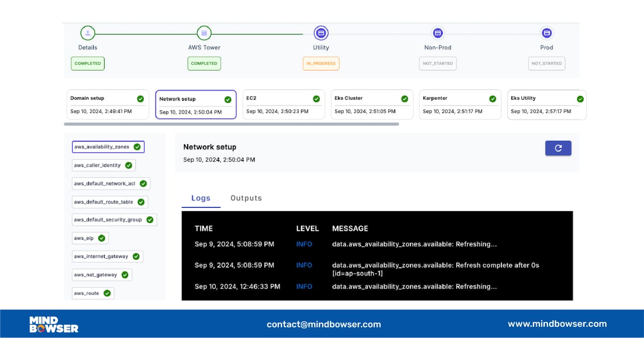This screenshot has height=338, width=644.
Task: Click the IN_PROGRESS status badge
Action: [321, 63]
